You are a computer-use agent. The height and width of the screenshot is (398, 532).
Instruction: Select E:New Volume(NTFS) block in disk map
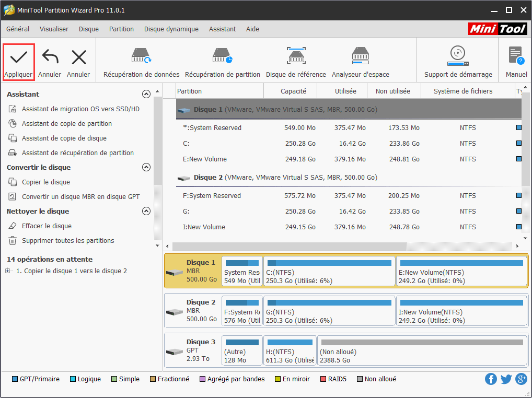[461, 271]
